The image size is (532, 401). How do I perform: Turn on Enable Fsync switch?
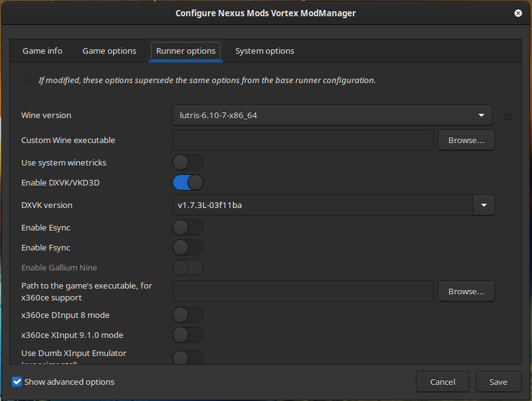(x=188, y=247)
